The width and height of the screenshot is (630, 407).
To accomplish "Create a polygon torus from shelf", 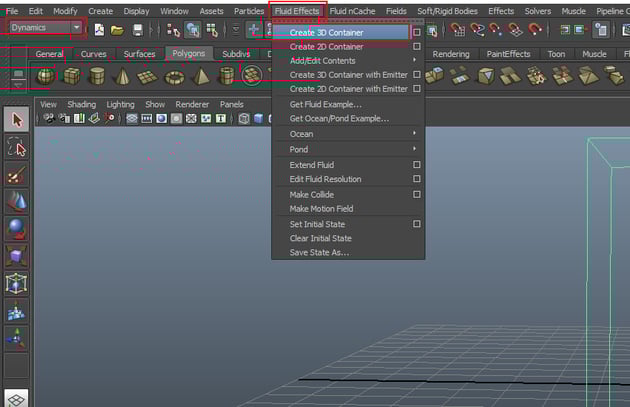I will click(174, 77).
